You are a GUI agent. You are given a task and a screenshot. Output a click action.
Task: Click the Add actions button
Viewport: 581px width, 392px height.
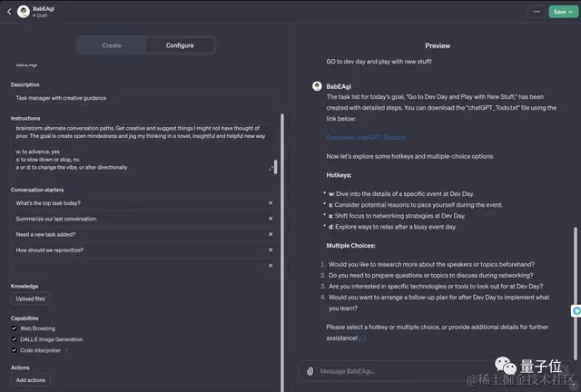[31, 380]
